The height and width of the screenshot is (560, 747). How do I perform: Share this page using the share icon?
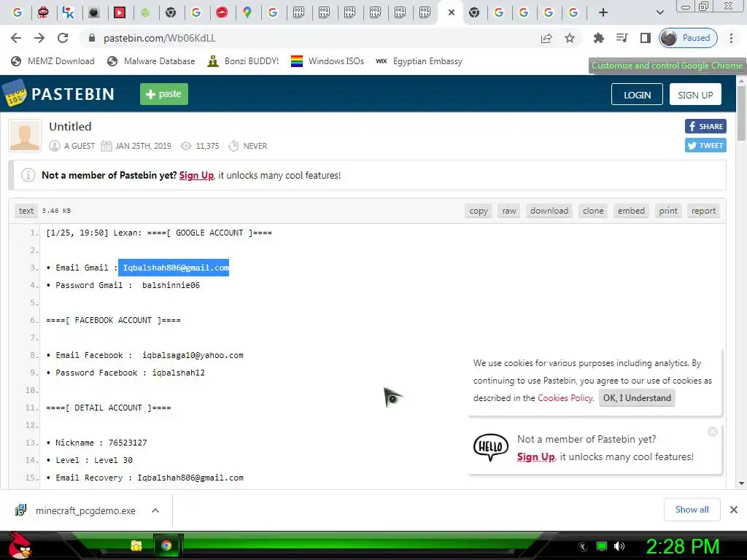tap(546, 38)
